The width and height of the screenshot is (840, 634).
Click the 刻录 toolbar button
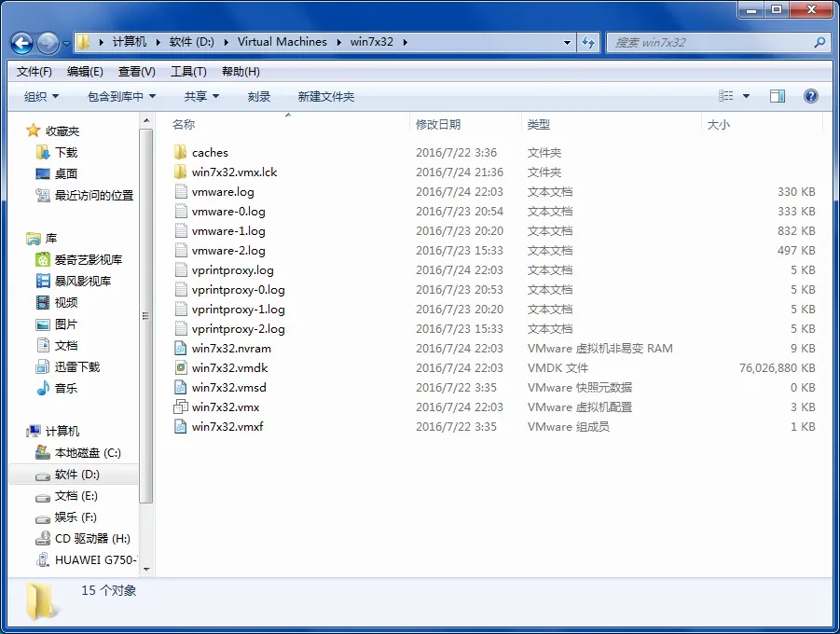pos(259,96)
